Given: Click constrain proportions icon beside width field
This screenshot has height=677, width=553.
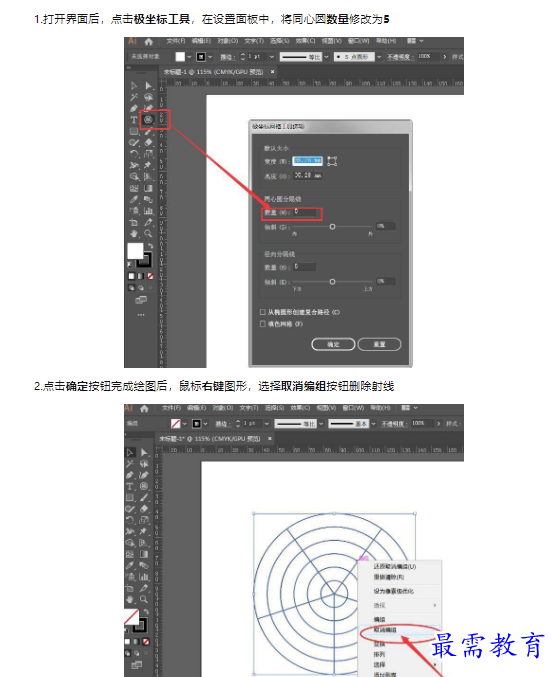Looking at the screenshot, I should point(332,161).
